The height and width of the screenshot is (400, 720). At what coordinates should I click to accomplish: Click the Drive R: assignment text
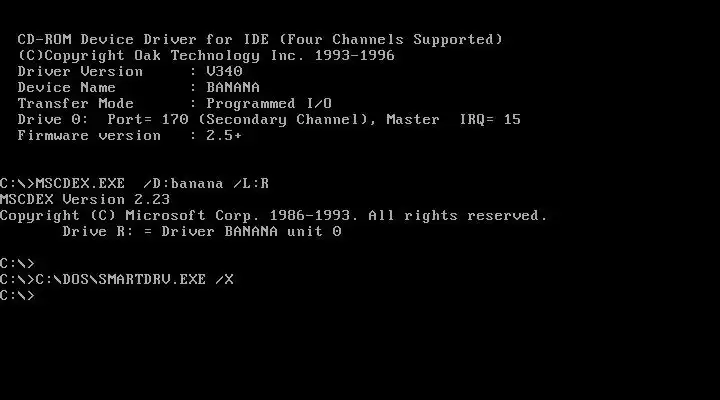98,231
